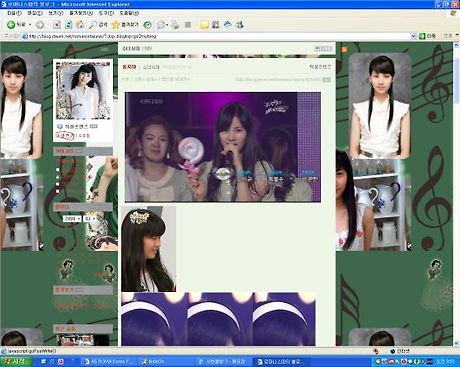Open the green Messenger figure icon

tap(239, 25)
